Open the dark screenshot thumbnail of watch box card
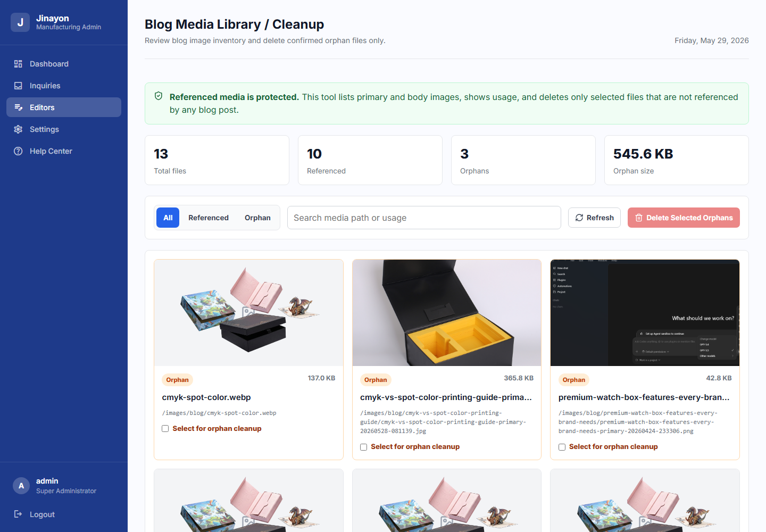 645,313
